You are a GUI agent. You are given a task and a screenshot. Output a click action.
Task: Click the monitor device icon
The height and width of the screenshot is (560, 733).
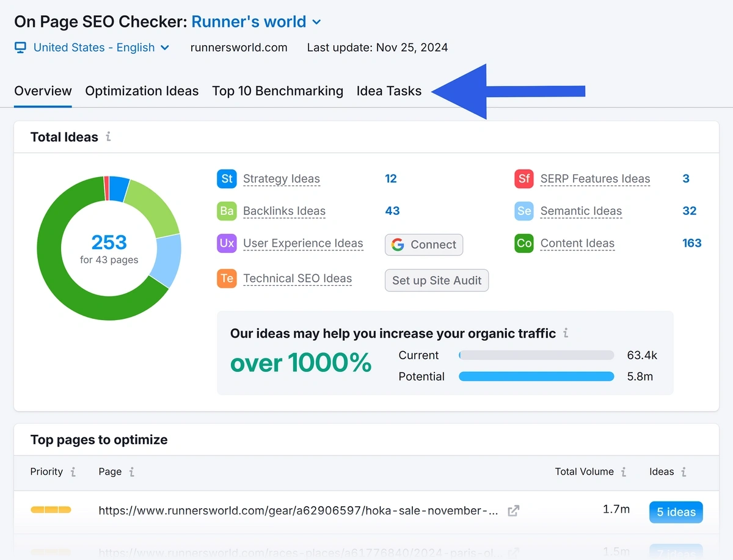point(20,48)
